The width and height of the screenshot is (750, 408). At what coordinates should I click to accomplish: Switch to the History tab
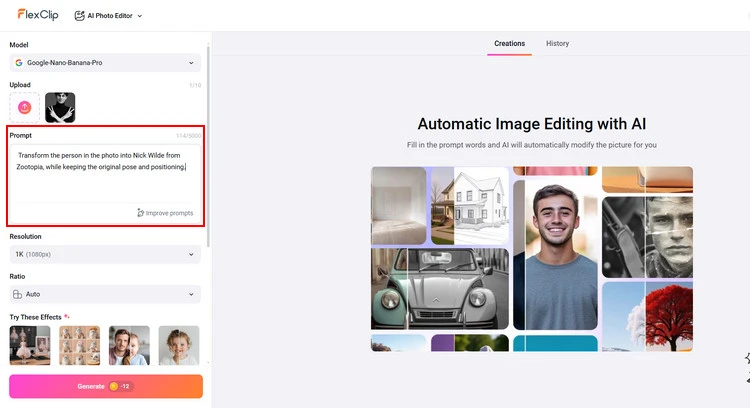tap(557, 44)
